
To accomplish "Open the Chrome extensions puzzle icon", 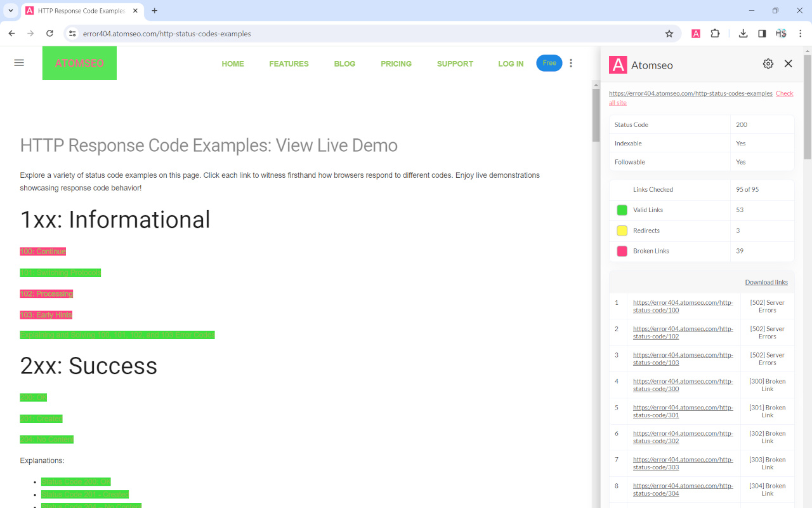I will 715,33.
